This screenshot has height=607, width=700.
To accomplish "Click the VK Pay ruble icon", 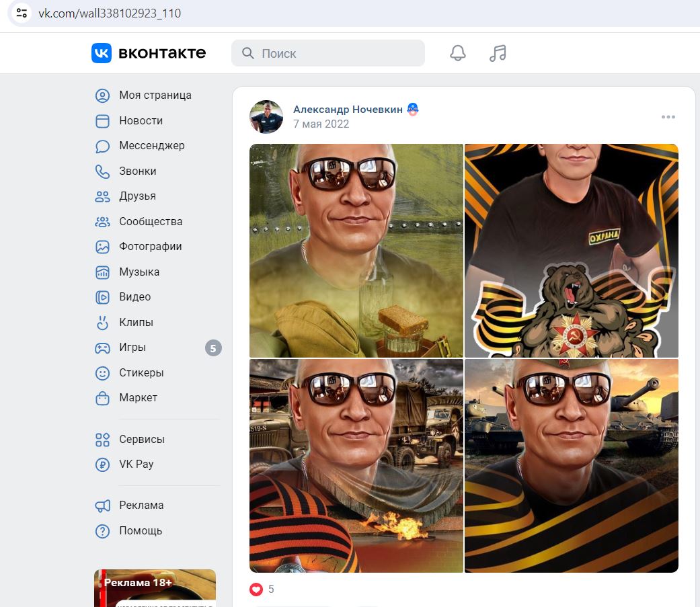I will [x=103, y=464].
